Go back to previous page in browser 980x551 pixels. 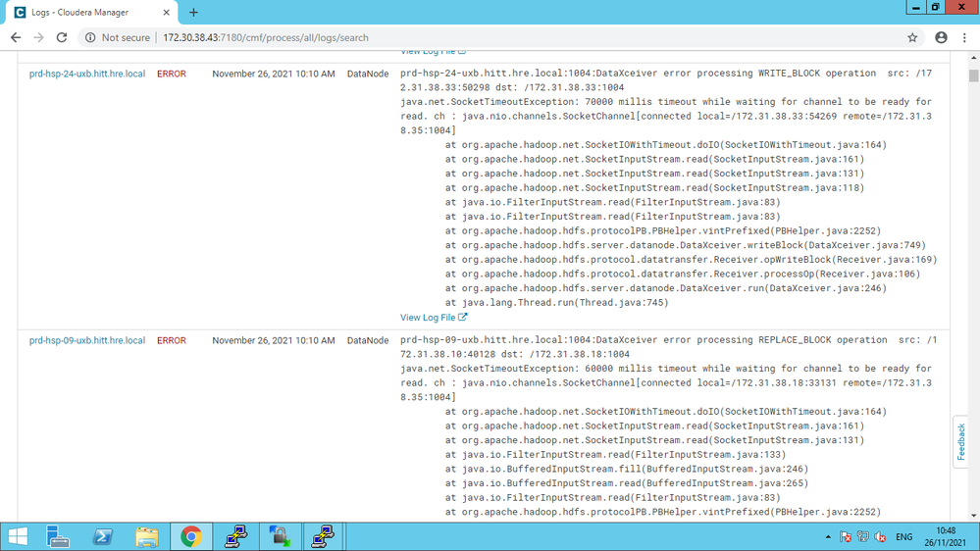point(16,37)
